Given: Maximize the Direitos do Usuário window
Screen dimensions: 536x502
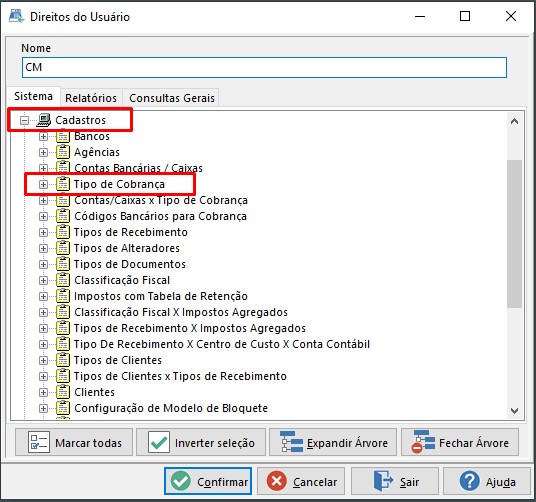Looking at the screenshot, I should (x=465, y=16).
